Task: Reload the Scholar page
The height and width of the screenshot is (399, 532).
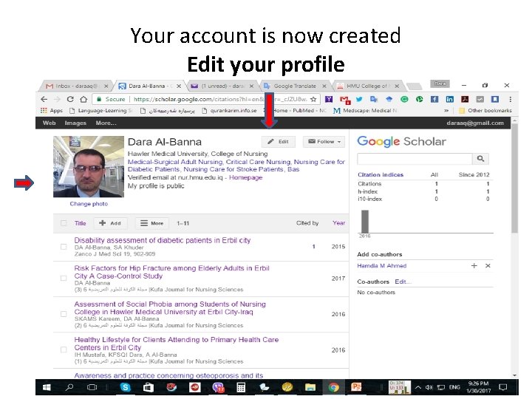Action: [x=70, y=99]
